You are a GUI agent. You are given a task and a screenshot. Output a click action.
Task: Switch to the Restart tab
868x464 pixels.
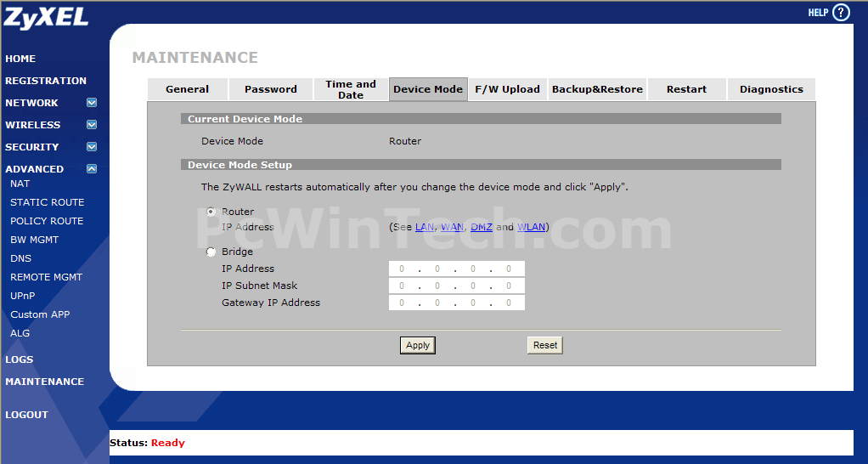pos(686,89)
